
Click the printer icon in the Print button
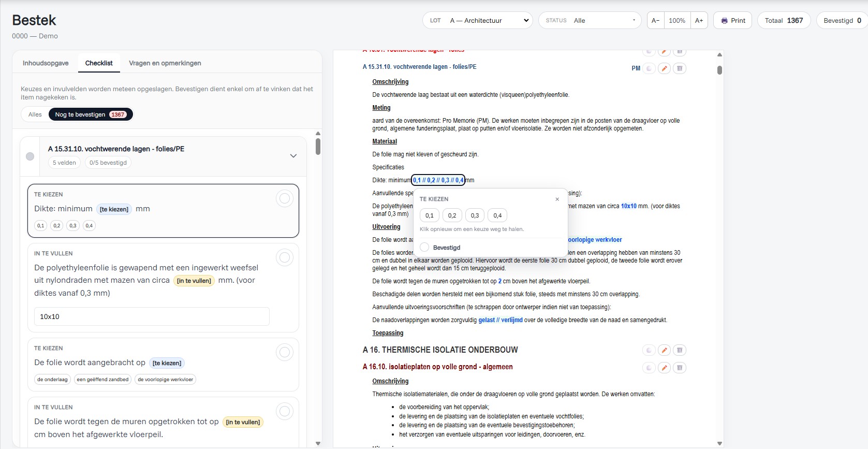725,21
